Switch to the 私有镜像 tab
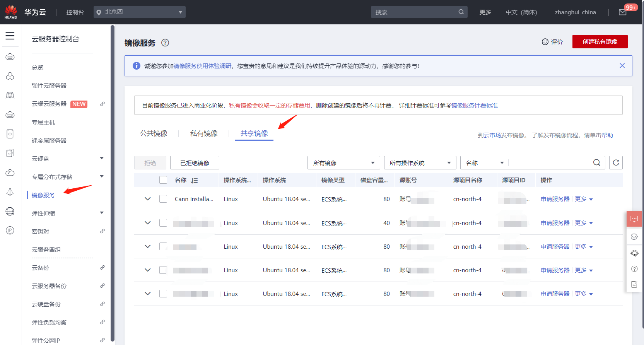 pos(204,133)
